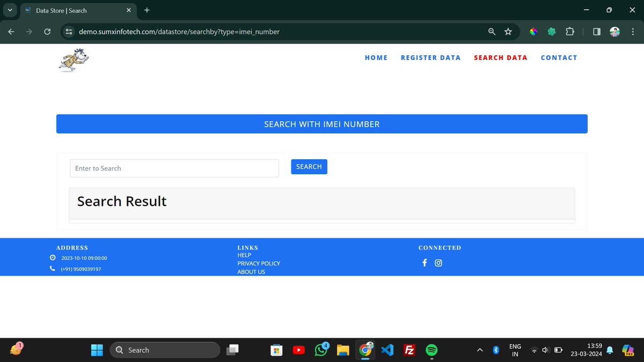644x362 pixels.
Task: Click the browser address bar URL
Action: click(179, 32)
